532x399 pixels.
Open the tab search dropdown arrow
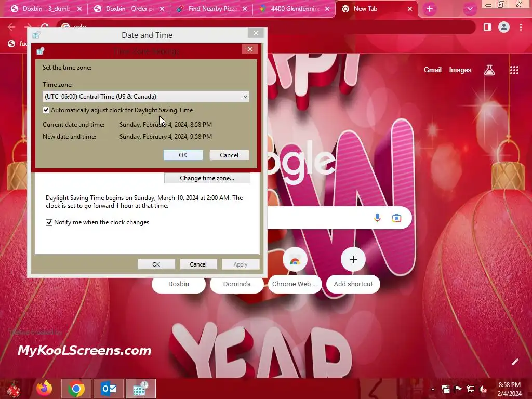pos(470,9)
